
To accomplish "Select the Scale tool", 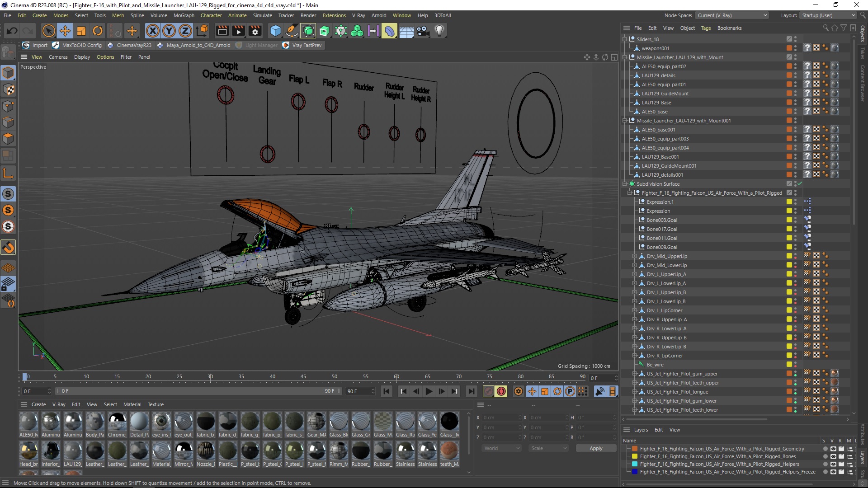I will (81, 31).
